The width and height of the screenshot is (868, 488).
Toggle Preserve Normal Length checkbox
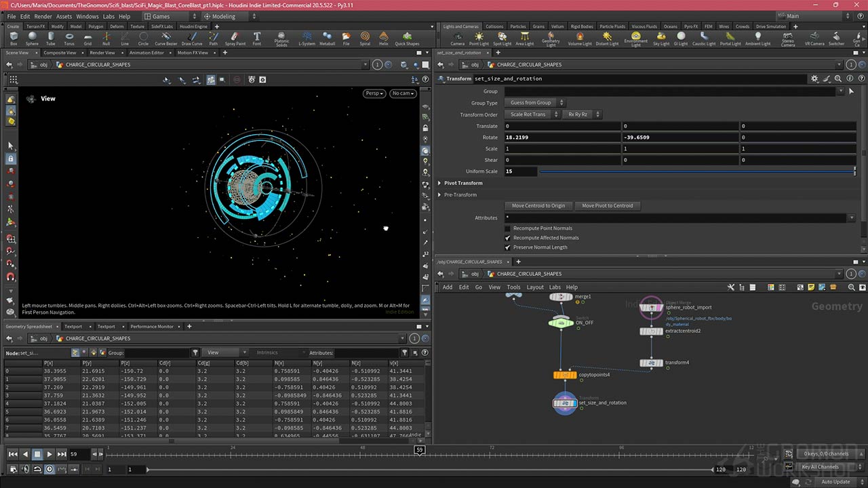507,247
